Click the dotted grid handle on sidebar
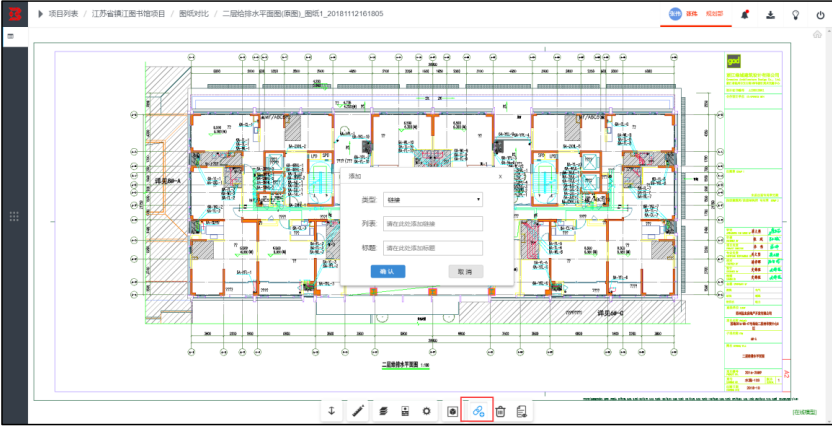The height and width of the screenshot is (428, 832). click(x=14, y=216)
